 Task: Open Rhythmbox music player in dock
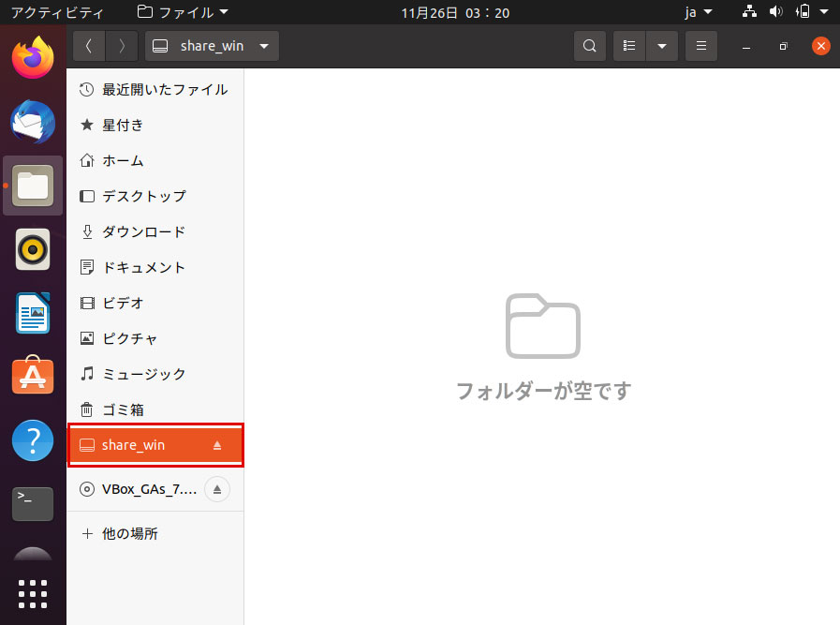[33, 249]
